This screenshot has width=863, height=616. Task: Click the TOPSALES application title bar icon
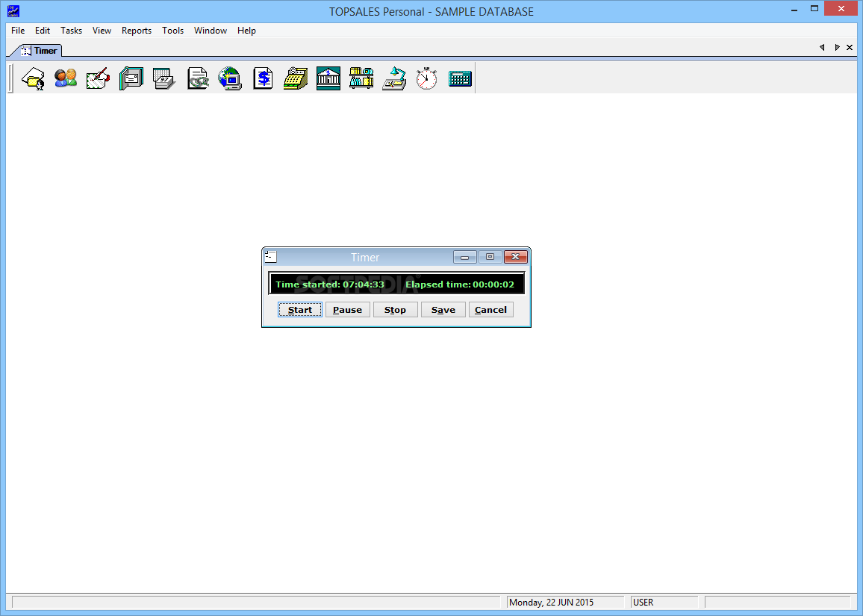pyautogui.click(x=13, y=11)
